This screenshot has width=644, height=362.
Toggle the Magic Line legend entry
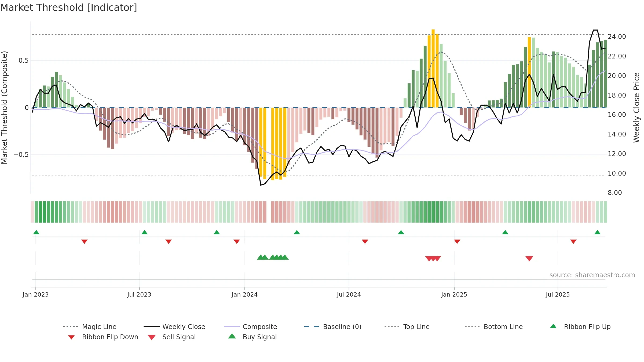[90, 327]
